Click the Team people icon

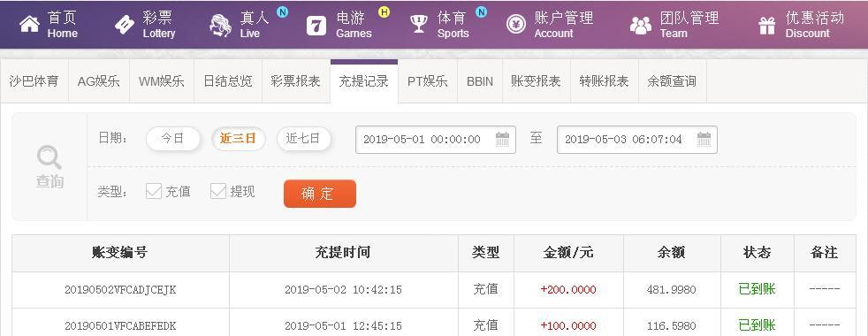[641, 26]
